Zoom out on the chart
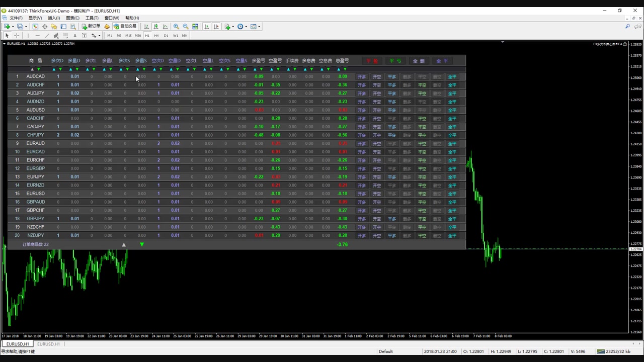644x362 pixels. (186, 27)
